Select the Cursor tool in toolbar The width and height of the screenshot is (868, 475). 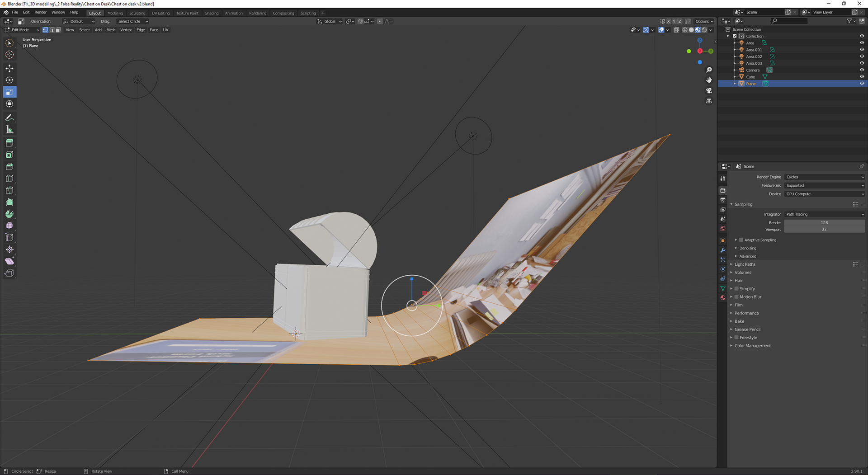point(9,55)
